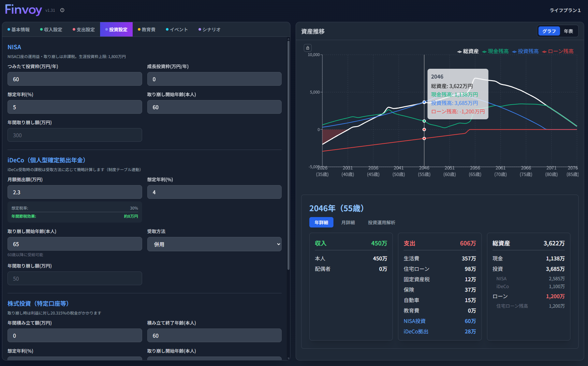The image size is (588, 366).
Task: Switch to the 収入設定 tab
Action: (51, 30)
